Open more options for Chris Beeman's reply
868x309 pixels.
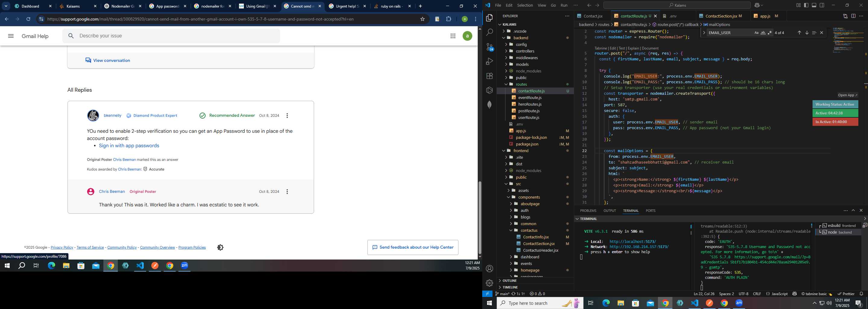click(x=287, y=192)
